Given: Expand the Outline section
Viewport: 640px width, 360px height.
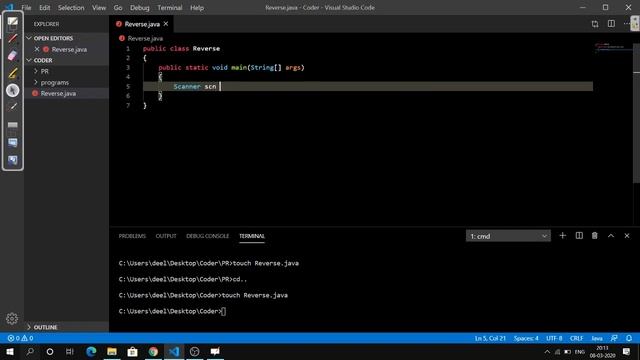Looking at the screenshot, I should 45,327.
